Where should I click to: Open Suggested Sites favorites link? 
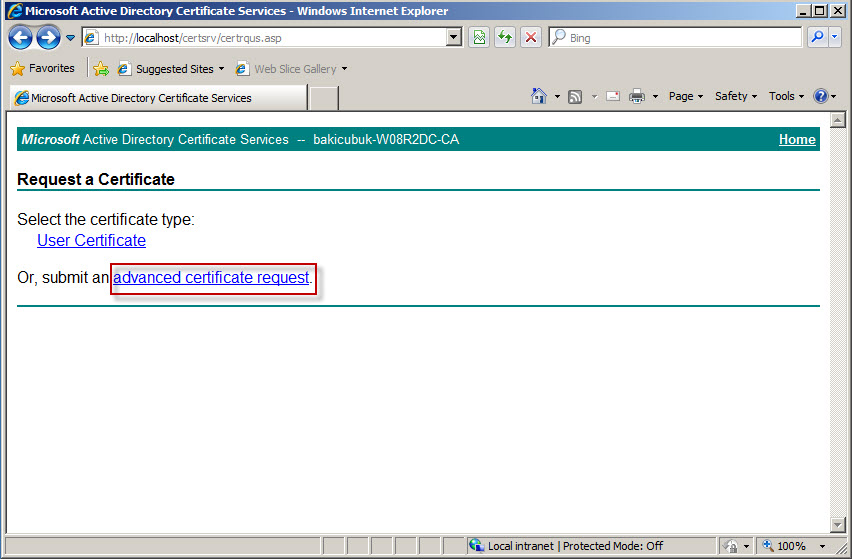coord(171,68)
